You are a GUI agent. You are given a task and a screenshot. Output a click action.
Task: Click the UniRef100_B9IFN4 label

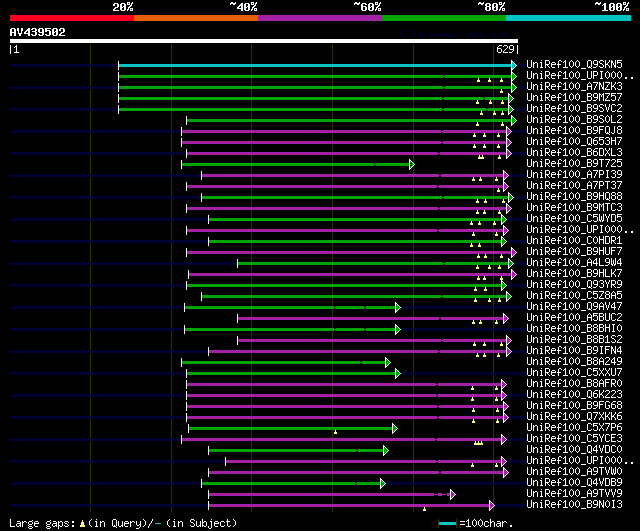[x=574, y=351]
